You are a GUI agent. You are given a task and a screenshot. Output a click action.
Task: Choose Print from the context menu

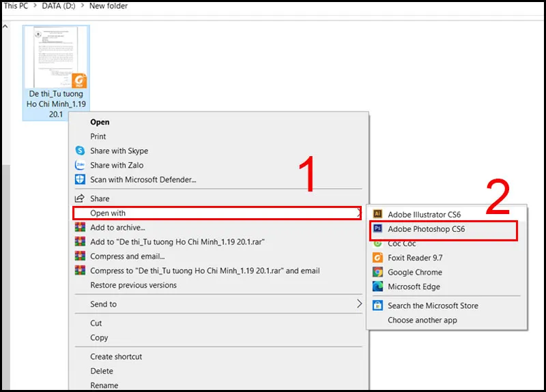pyautogui.click(x=98, y=136)
